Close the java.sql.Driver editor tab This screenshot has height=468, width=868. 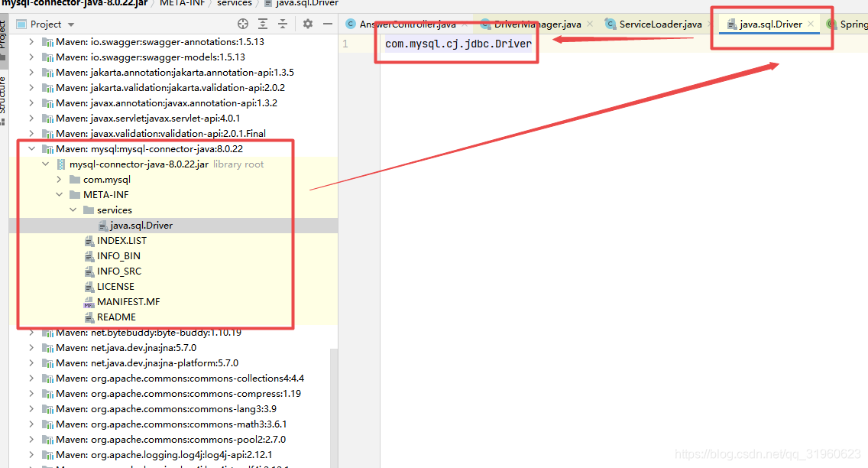click(811, 24)
